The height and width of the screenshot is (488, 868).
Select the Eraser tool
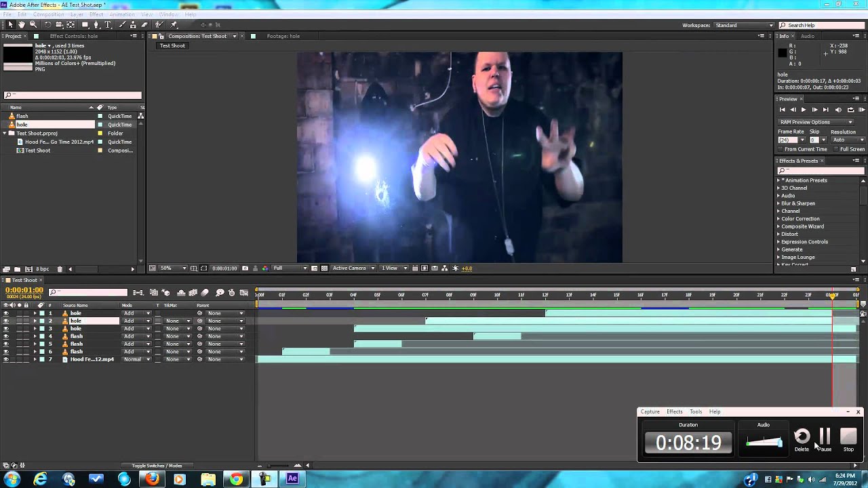point(144,24)
